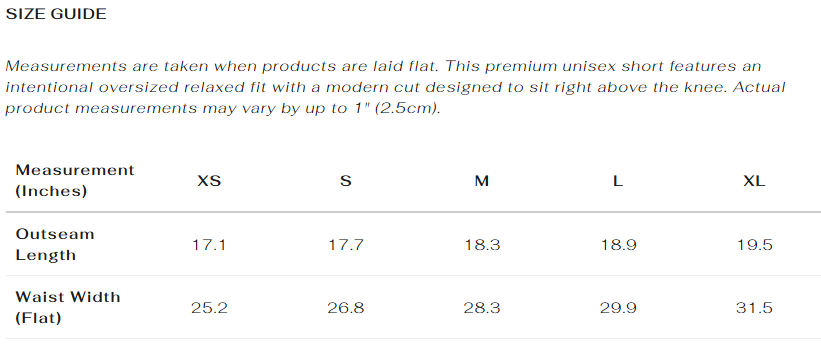Click the 18.3 outseam value for M

click(x=482, y=245)
